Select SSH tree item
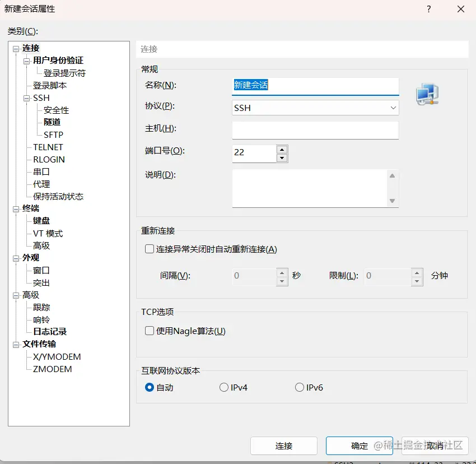 tap(41, 98)
